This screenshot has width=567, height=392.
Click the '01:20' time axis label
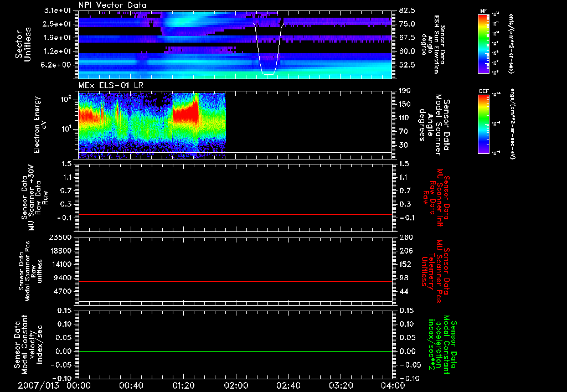pos(183,385)
